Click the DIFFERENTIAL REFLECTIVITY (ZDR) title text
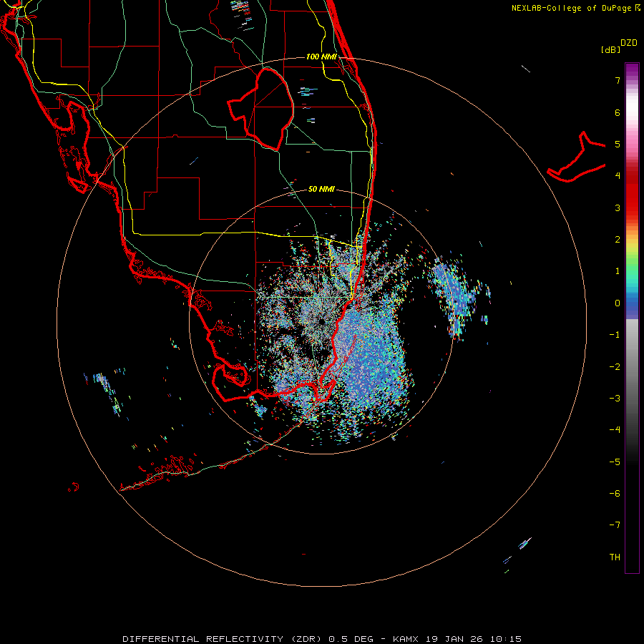The width and height of the screenshot is (644, 644). tap(223, 639)
